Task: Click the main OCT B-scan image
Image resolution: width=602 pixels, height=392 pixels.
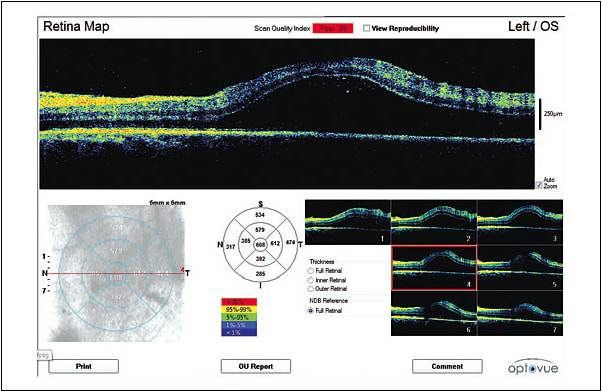Action: tap(287, 114)
